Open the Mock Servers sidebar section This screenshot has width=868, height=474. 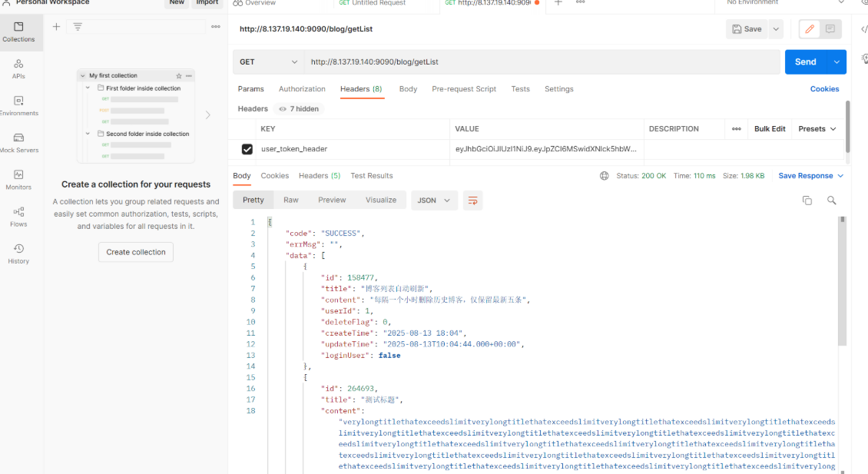pos(19,143)
